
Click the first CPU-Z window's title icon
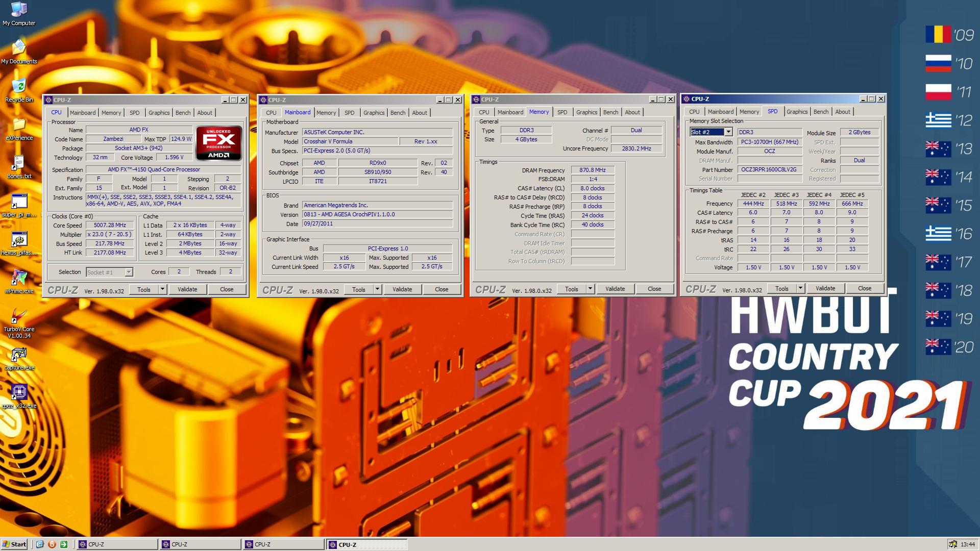pyautogui.click(x=49, y=100)
